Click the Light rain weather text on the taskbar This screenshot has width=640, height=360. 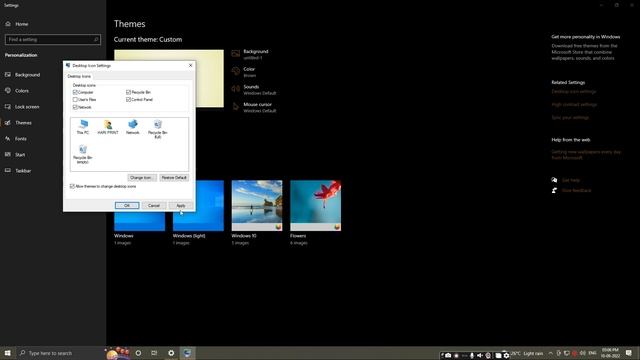coord(533,353)
